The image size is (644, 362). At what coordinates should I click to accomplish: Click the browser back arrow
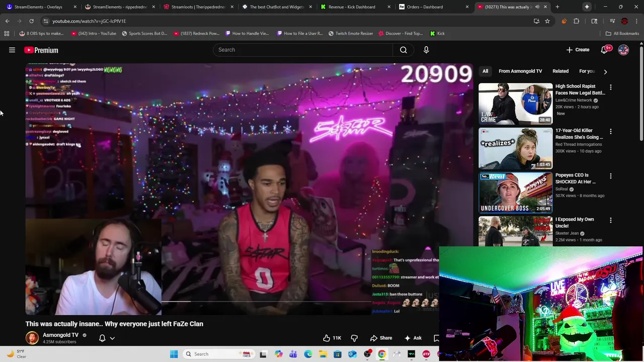pos(7,21)
